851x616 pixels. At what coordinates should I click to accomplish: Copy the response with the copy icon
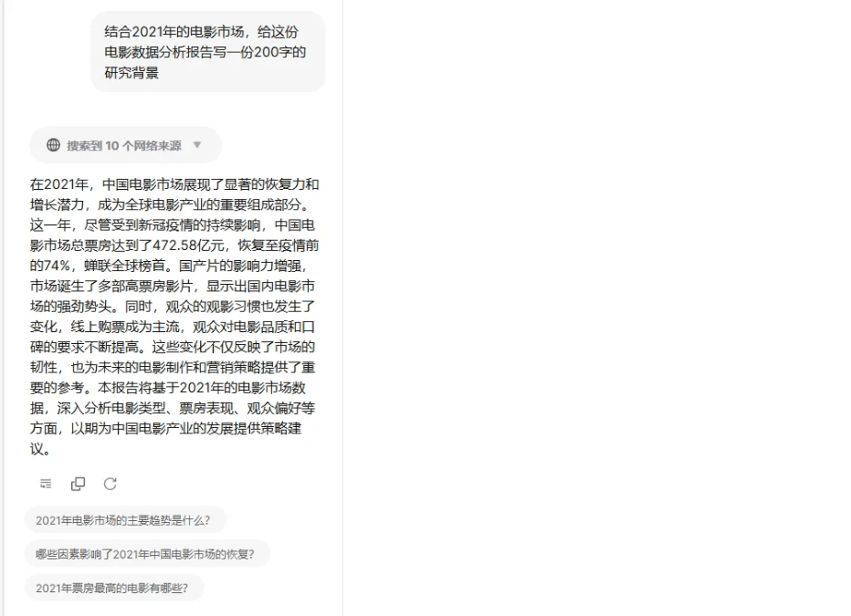coord(79,484)
